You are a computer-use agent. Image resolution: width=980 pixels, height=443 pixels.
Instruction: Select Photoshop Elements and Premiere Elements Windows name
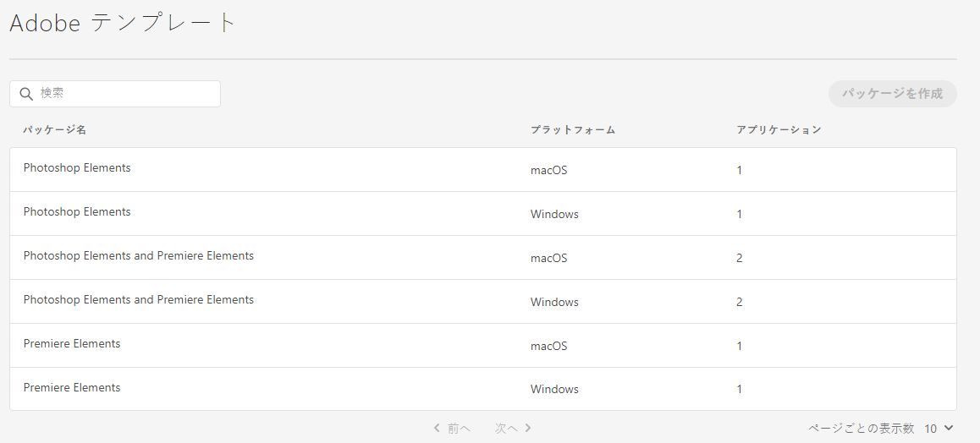[139, 299]
